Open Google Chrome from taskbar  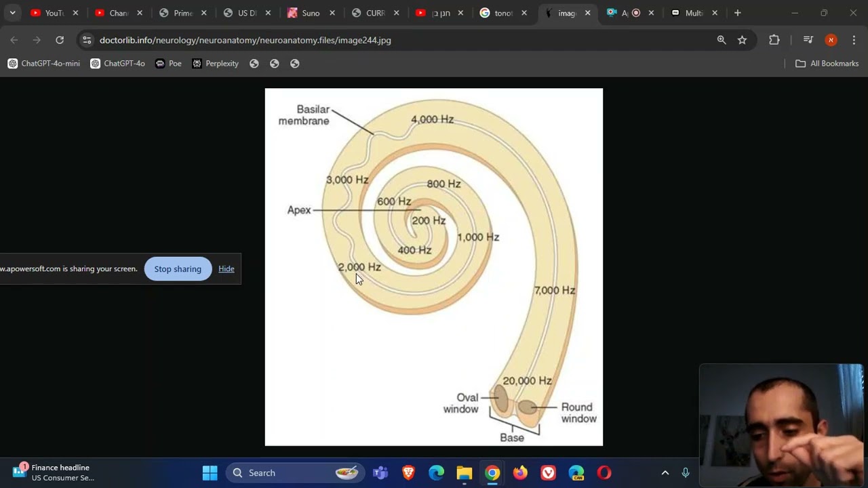pyautogui.click(x=492, y=472)
